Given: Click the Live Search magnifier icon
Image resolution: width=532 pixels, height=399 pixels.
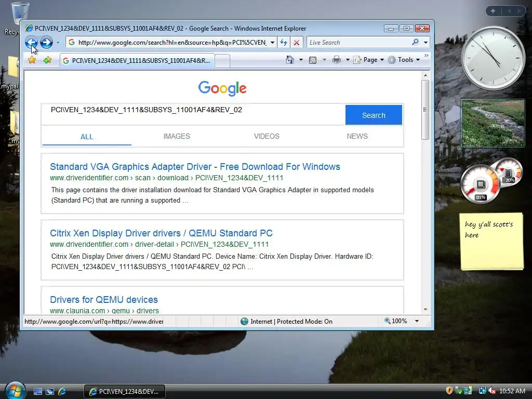Looking at the screenshot, I should [x=415, y=42].
